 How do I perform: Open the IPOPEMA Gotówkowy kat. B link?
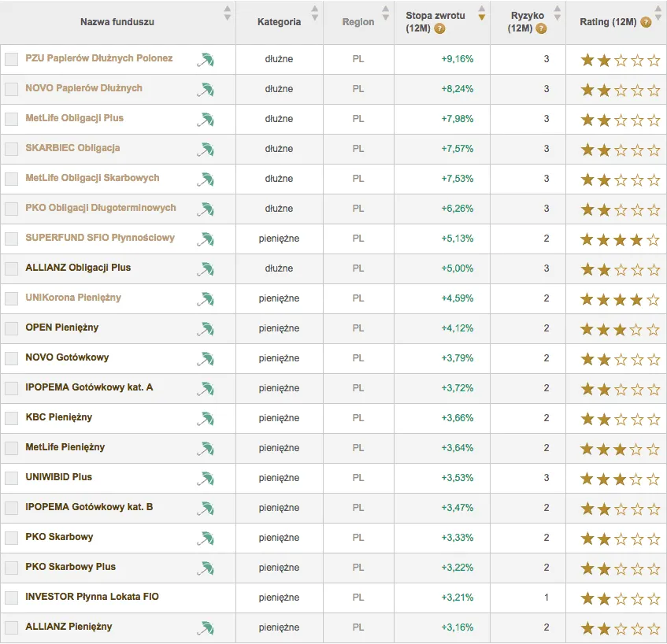(89, 507)
